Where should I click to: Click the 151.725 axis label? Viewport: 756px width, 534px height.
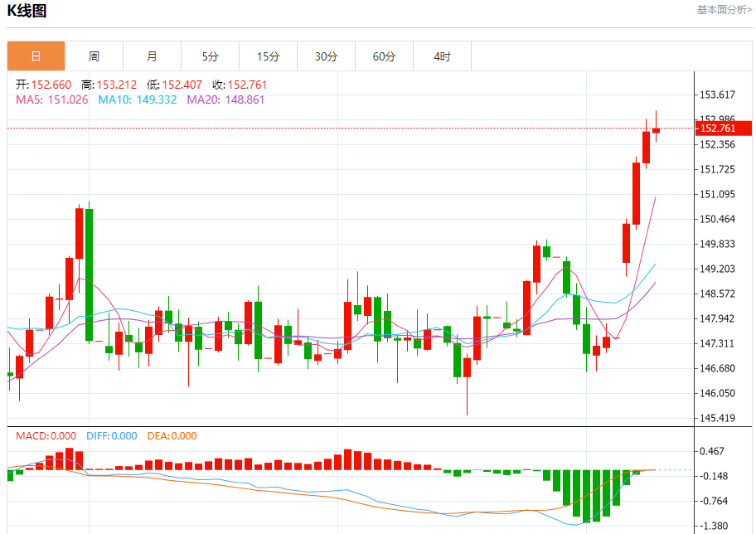coord(717,169)
